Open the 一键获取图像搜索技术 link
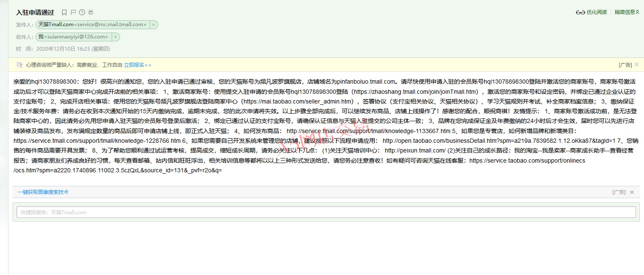 (43, 192)
